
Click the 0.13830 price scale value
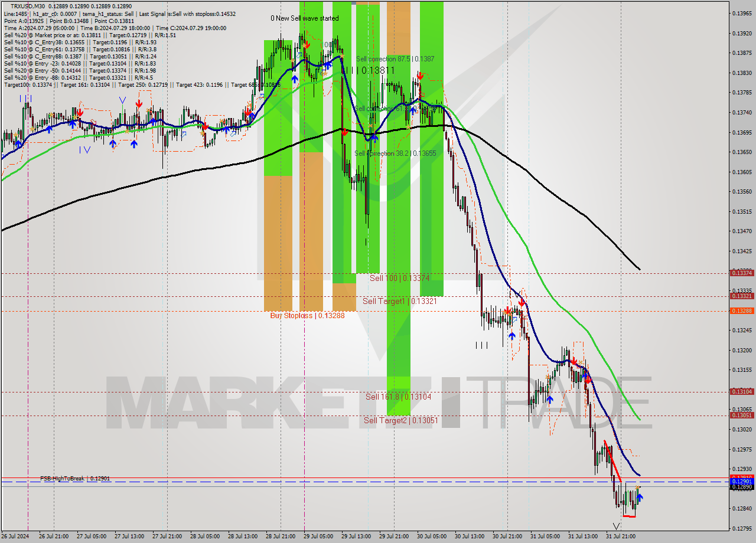[742, 73]
